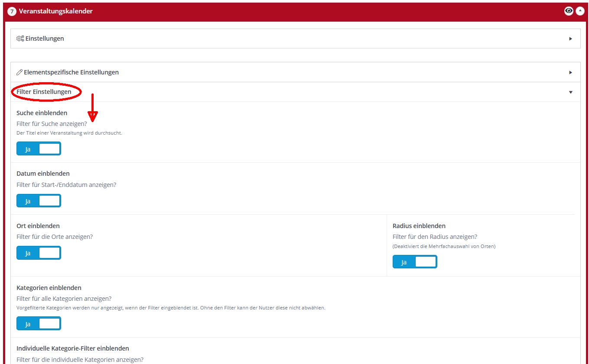Expand Elementspezifische Einstellungen using right arrow

pos(570,72)
